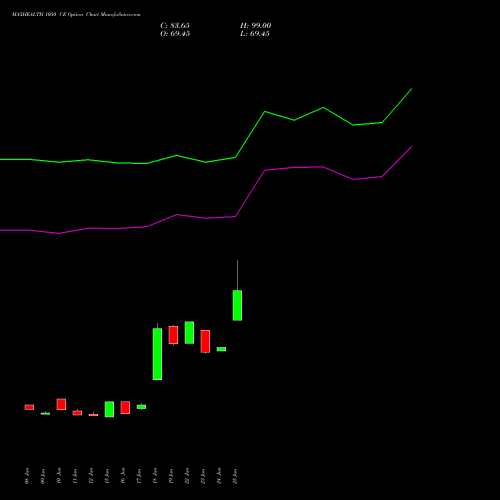Click the red candle on 10 Jan
Image resolution: width=500 pixels, height=500 pixels.
[61, 404]
